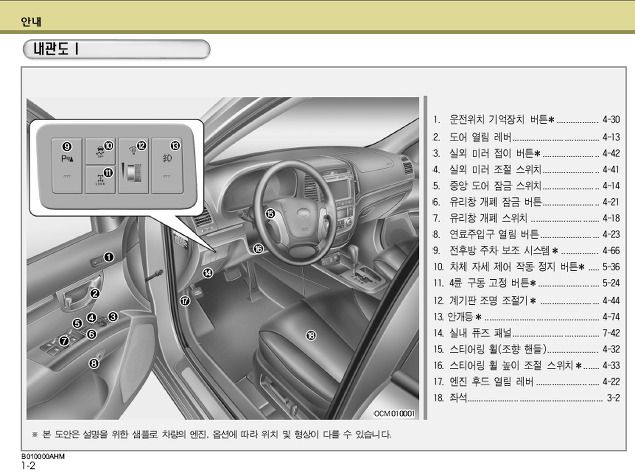Select list row '1. 운전위치 기억장치 버튼'

[526, 119]
